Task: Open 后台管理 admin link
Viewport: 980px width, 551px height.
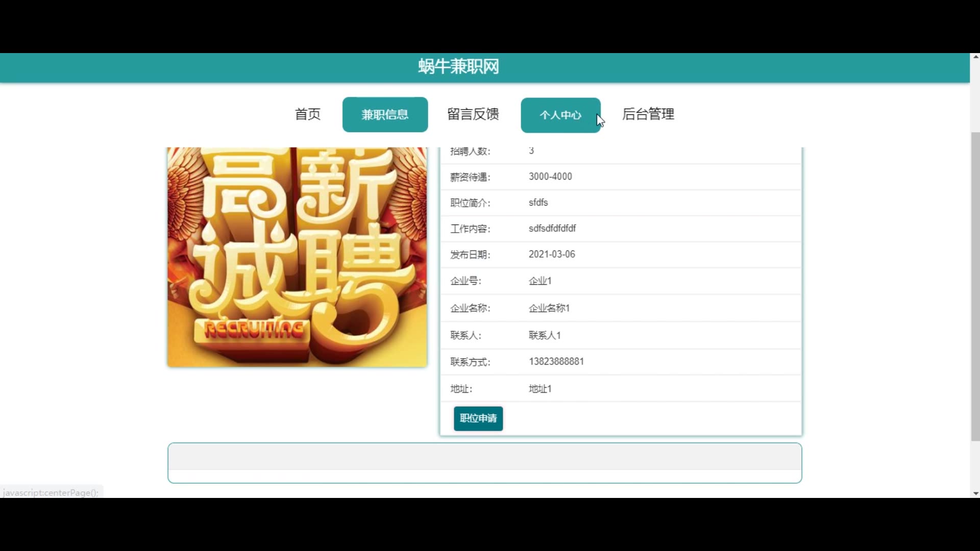Action: click(648, 114)
